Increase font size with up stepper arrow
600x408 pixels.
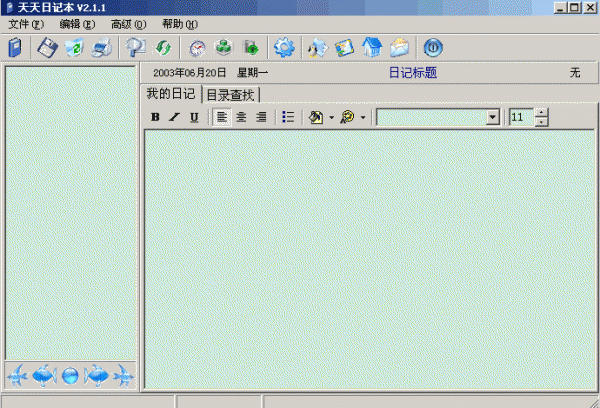[542, 112]
